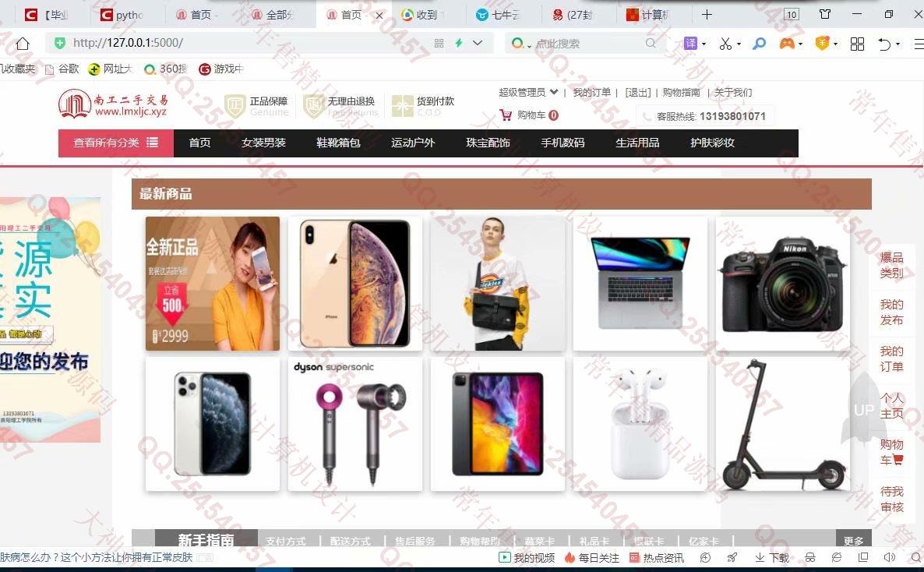924x572 pixels.
Task: Click the tab count icon showing 10
Action: [792, 14]
